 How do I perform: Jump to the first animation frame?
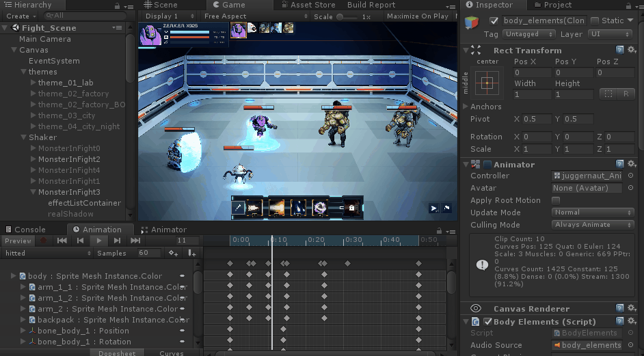pos(62,241)
